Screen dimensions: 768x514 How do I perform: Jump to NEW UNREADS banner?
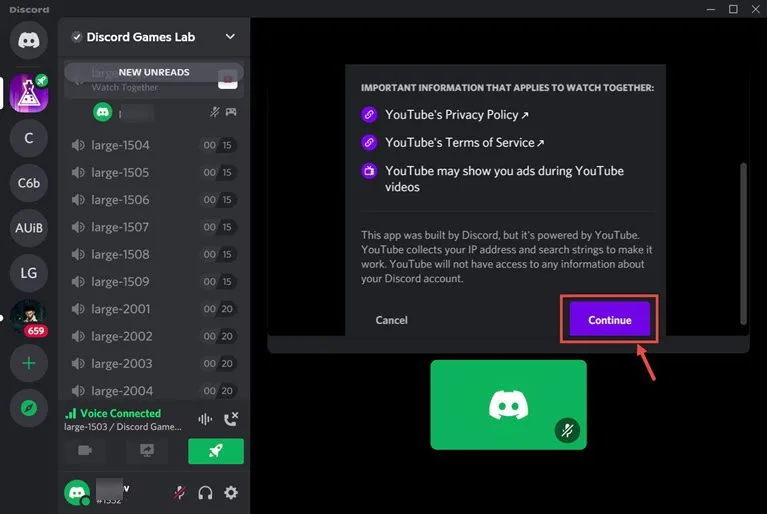[154, 72]
